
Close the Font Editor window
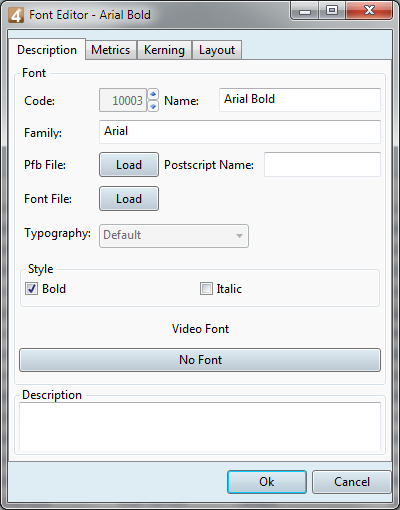click(x=369, y=11)
